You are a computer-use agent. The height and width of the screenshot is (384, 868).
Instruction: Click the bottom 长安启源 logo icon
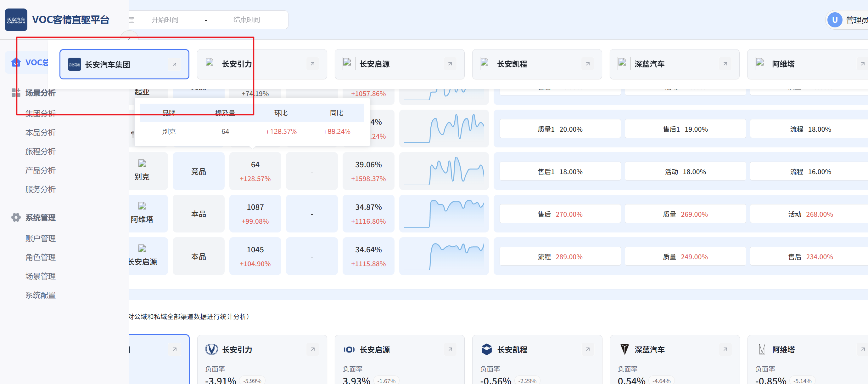click(x=349, y=350)
